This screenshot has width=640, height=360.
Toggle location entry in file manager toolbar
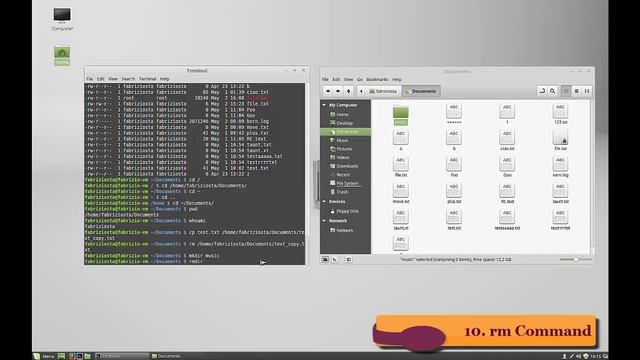pos(542,91)
